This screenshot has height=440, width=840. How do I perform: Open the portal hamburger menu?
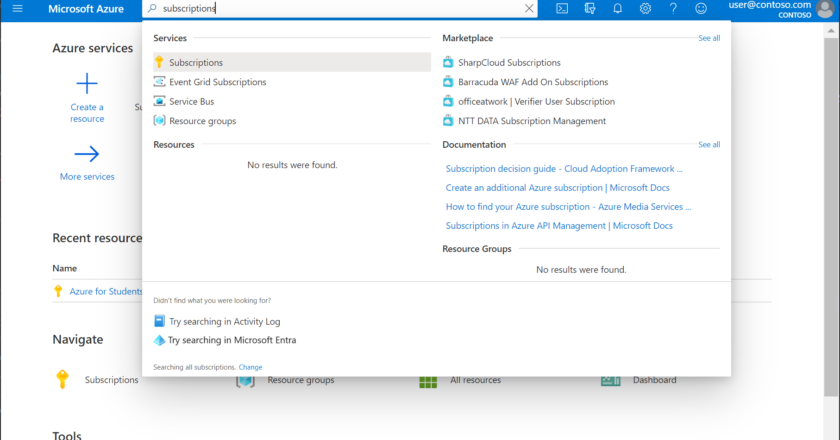pos(18,9)
